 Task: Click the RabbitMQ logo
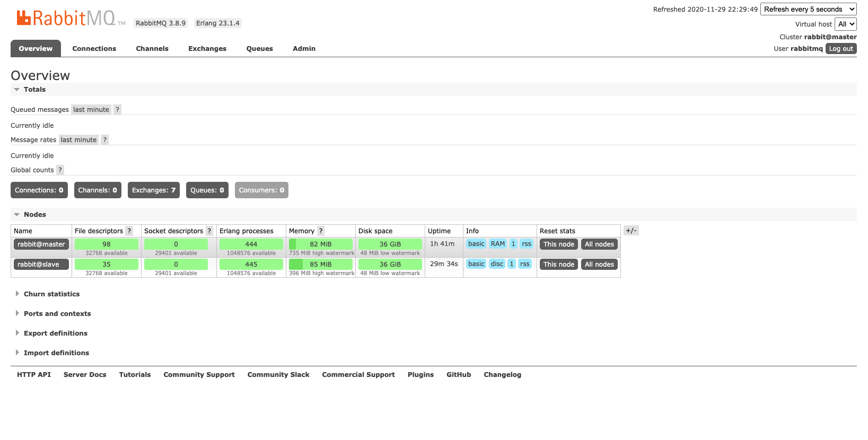71,18
